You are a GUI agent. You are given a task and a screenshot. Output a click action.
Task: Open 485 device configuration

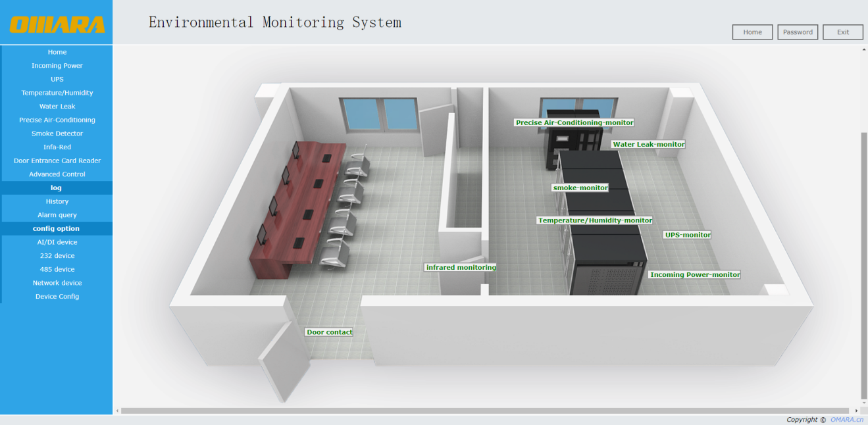(57, 269)
